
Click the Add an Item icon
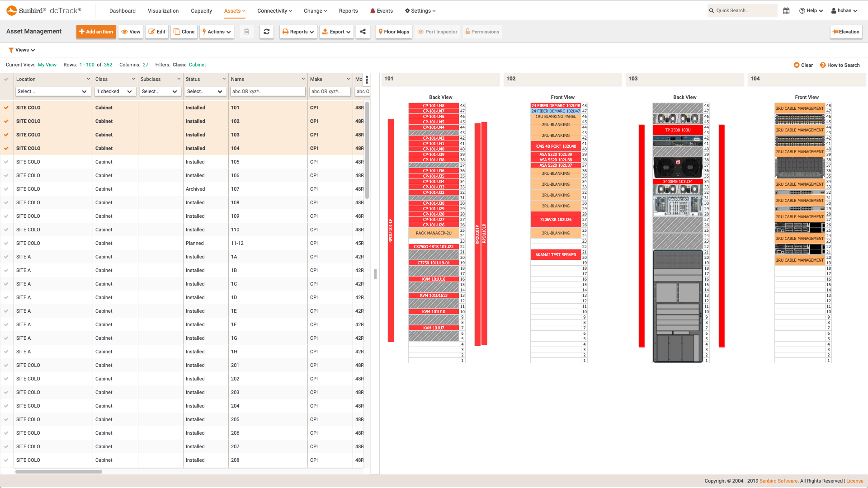pos(95,32)
